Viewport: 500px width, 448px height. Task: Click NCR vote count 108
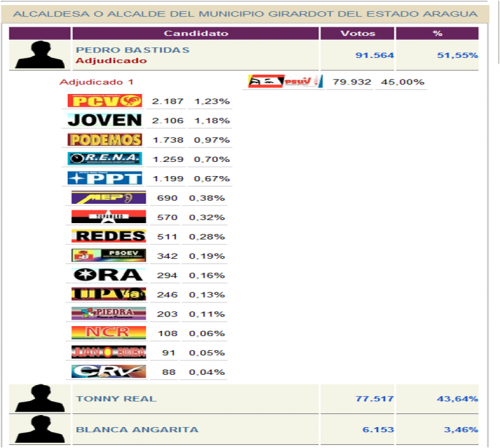coord(168,333)
